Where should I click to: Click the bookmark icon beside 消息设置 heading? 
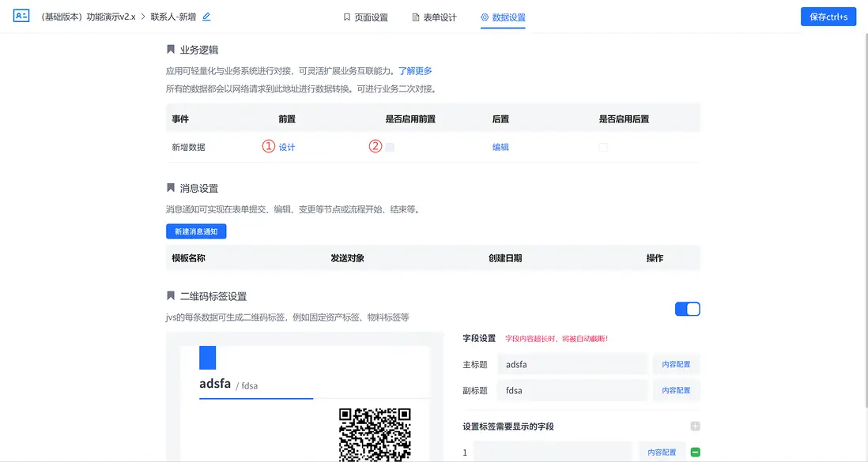coord(171,188)
